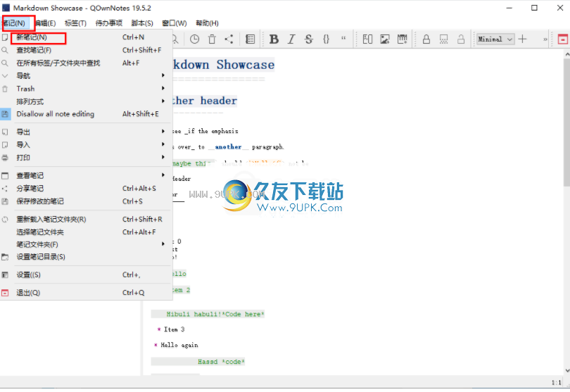
Task: Click the 'Hassd *code*' code line
Action: tap(221, 362)
